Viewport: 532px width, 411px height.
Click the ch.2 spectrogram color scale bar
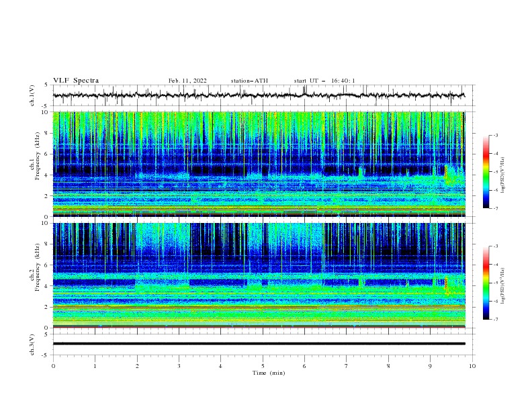(x=486, y=283)
